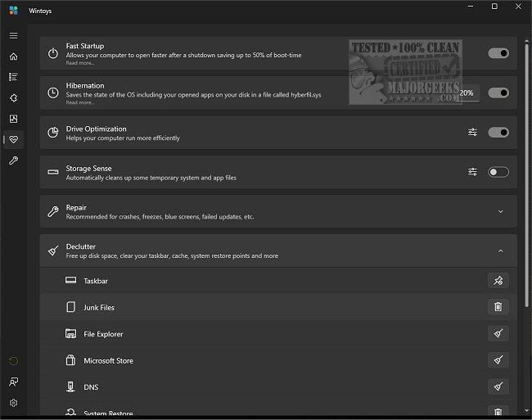Open the Apps list sidebar icon
This screenshot has width=532, height=420.
pos(14,77)
